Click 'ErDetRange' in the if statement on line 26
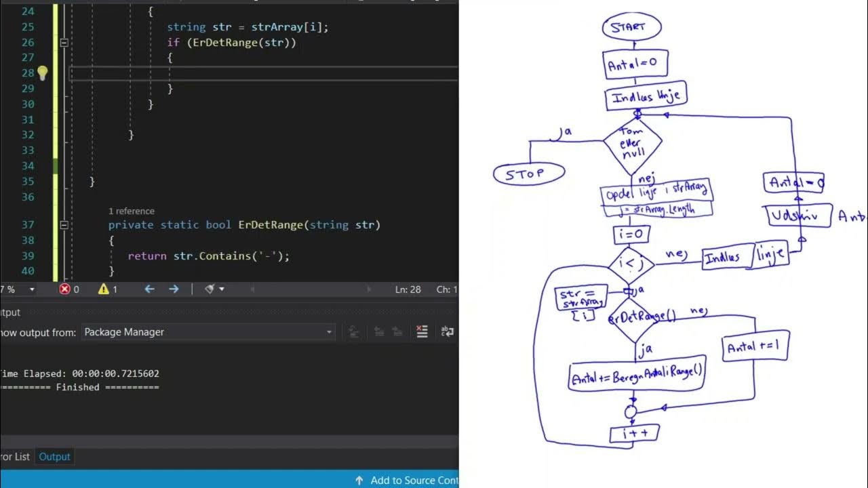 [x=226, y=43]
